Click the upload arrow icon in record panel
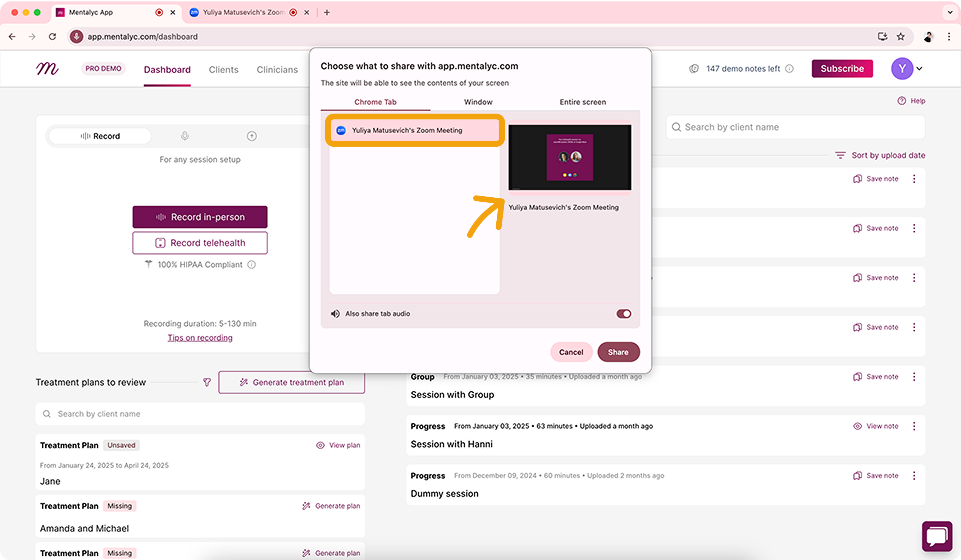Viewport: 961px width, 560px height. point(251,136)
